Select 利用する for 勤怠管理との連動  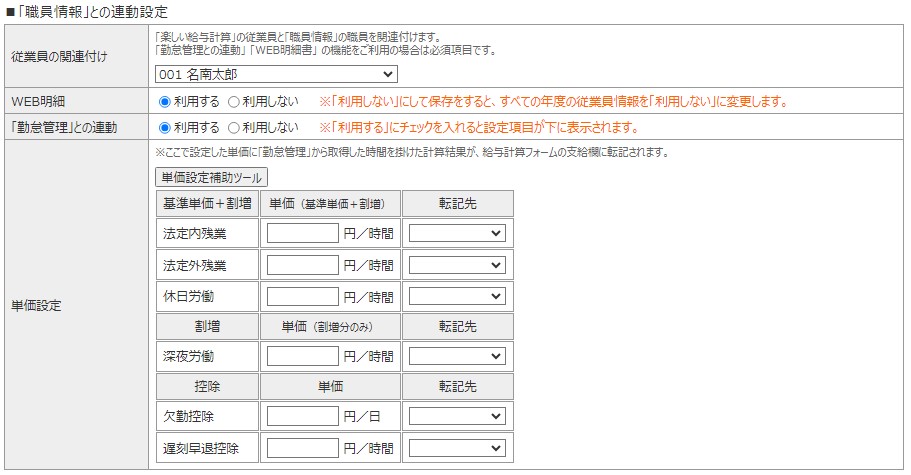point(165,127)
